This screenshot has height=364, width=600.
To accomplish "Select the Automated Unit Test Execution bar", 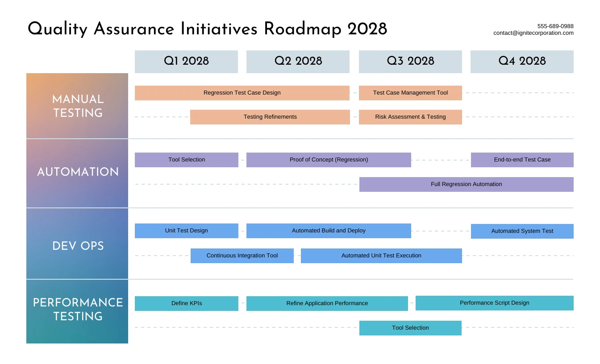I will [x=381, y=256].
